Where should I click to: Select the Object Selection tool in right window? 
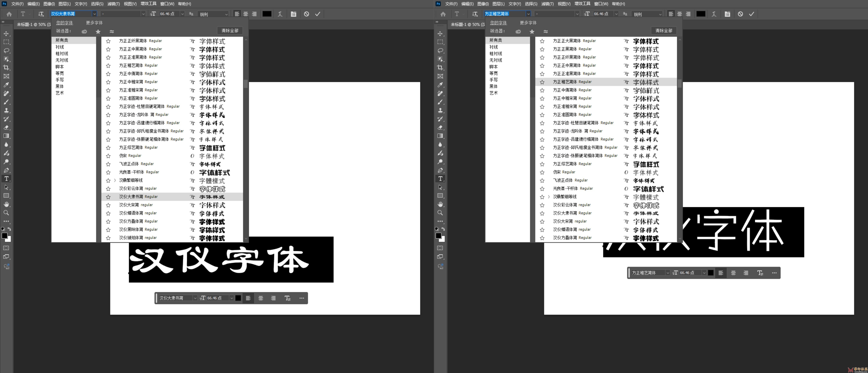tap(440, 59)
